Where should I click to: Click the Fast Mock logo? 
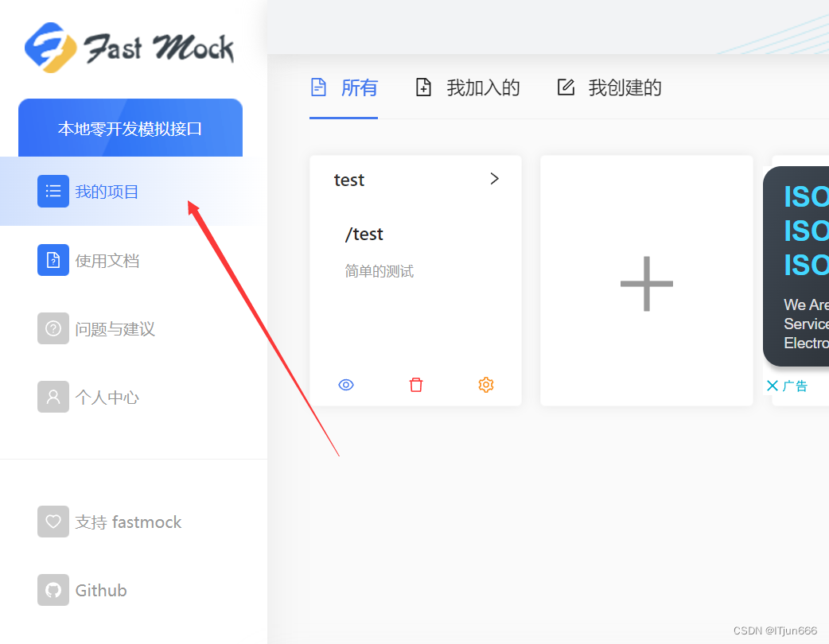pyautogui.click(x=130, y=48)
